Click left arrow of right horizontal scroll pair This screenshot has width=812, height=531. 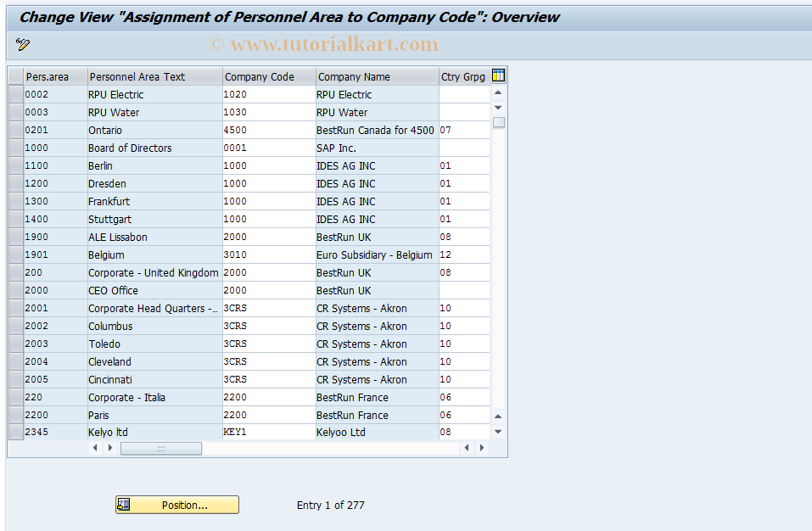tap(467, 448)
